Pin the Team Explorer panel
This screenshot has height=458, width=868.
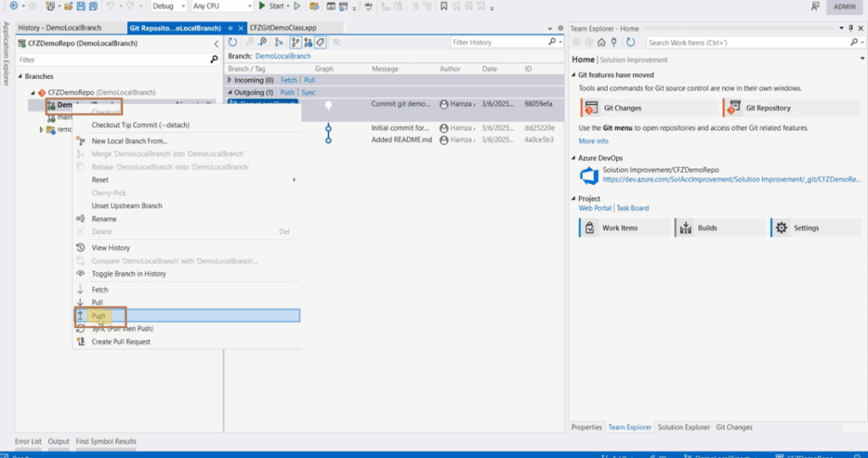(851, 28)
